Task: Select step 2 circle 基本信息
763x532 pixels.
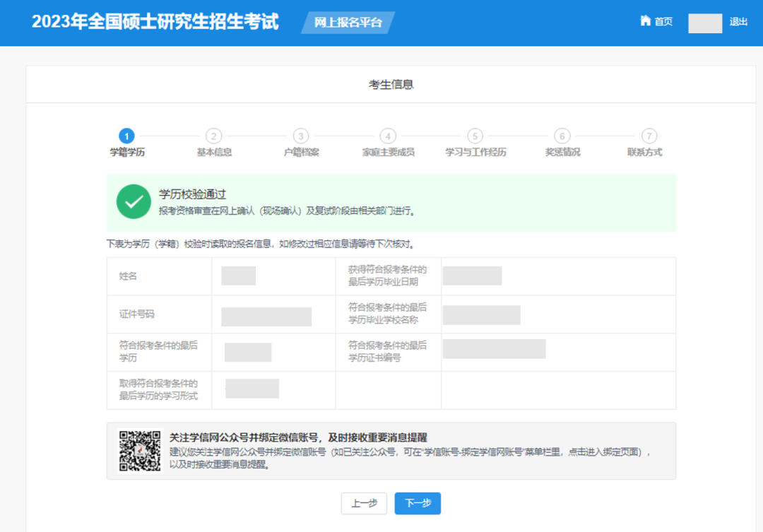Action: pyautogui.click(x=213, y=136)
